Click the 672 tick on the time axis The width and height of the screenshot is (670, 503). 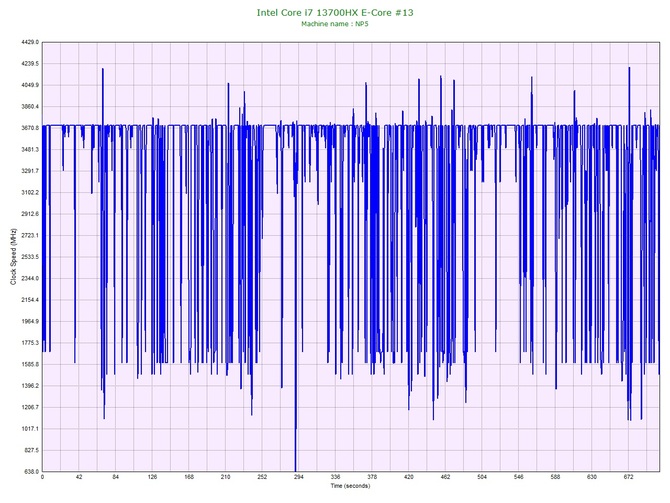pos(629,477)
